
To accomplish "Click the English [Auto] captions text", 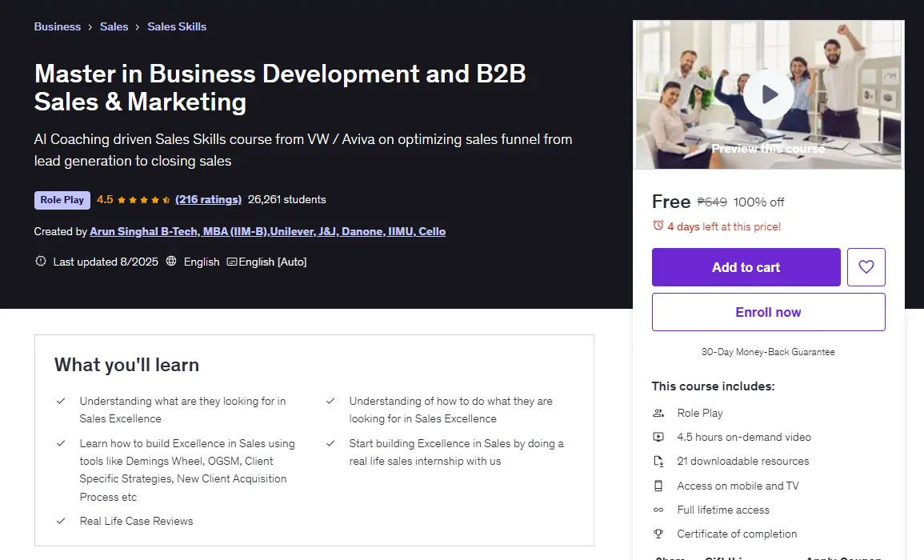I will [272, 262].
